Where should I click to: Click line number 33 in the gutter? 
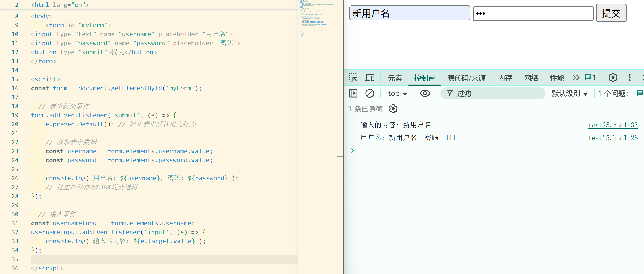pos(15,241)
